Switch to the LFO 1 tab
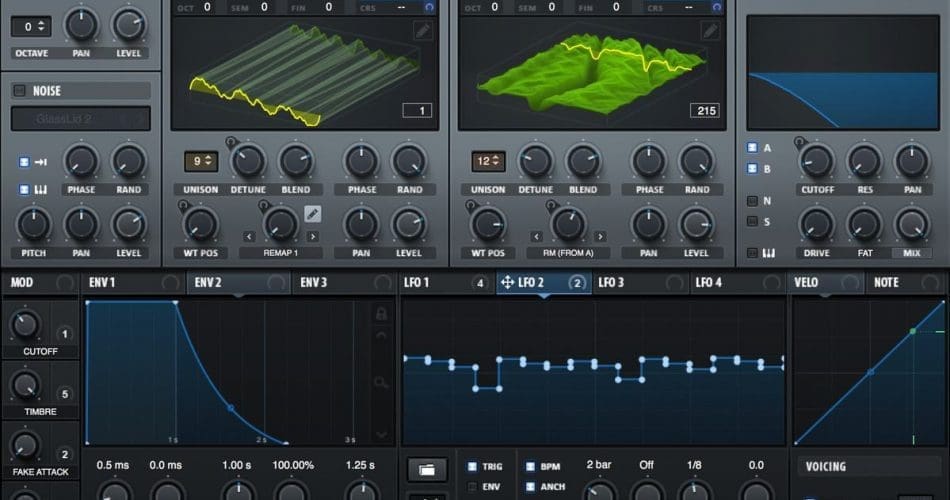The width and height of the screenshot is (950, 500). pyautogui.click(x=446, y=282)
